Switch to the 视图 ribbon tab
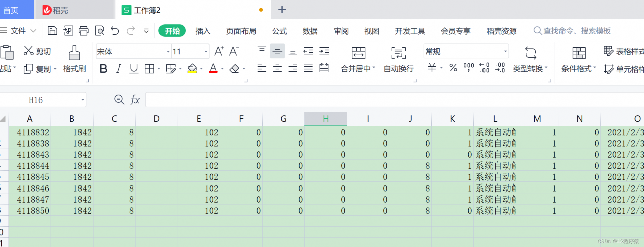Screen dimensions: 644x247 (x=372, y=31)
